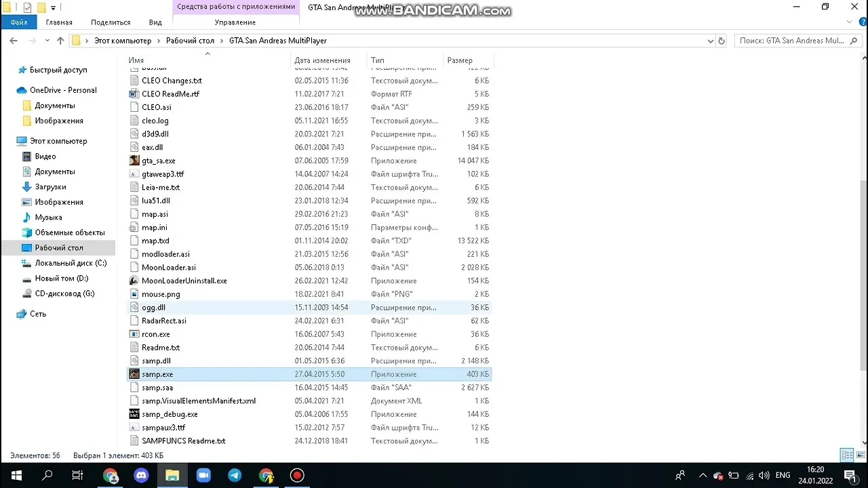Click the search box for this folder
The width and height of the screenshot is (868, 488).
click(797, 41)
